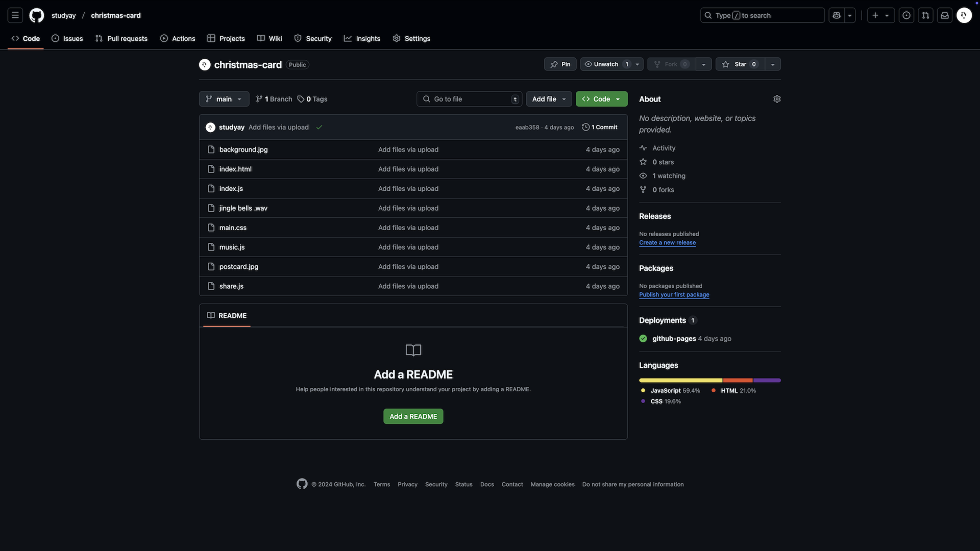Focus the 'Type / to search' field
This screenshot has width=980, height=551.
(x=762, y=15)
